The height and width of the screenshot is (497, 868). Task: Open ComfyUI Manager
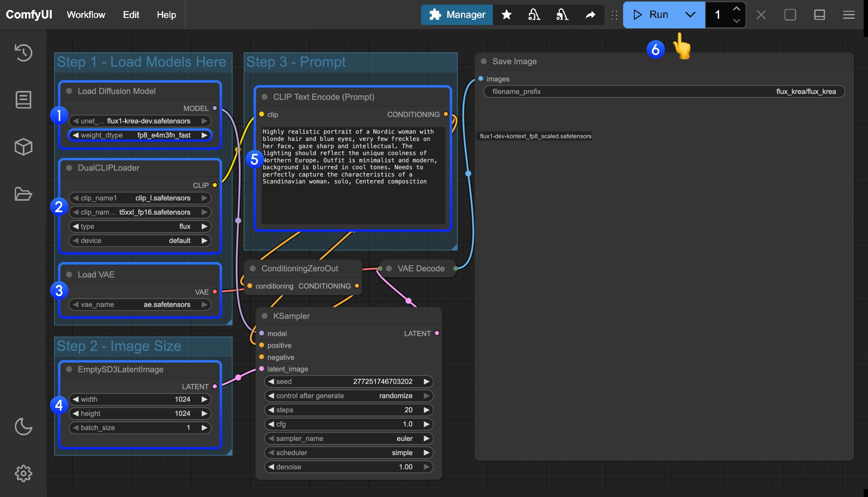pos(457,15)
